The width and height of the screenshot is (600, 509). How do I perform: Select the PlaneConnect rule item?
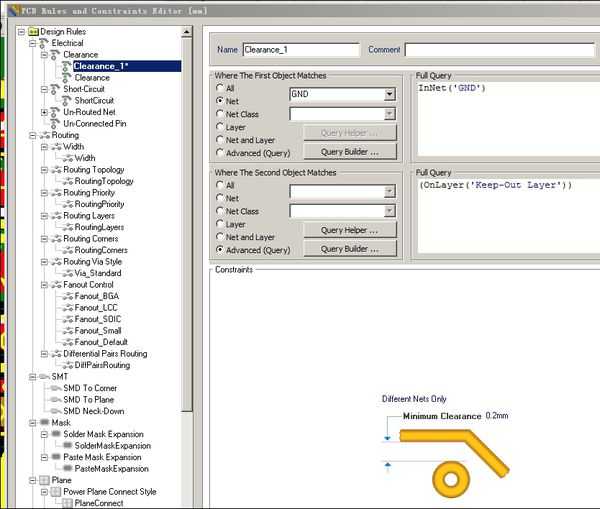[x=99, y=503]
